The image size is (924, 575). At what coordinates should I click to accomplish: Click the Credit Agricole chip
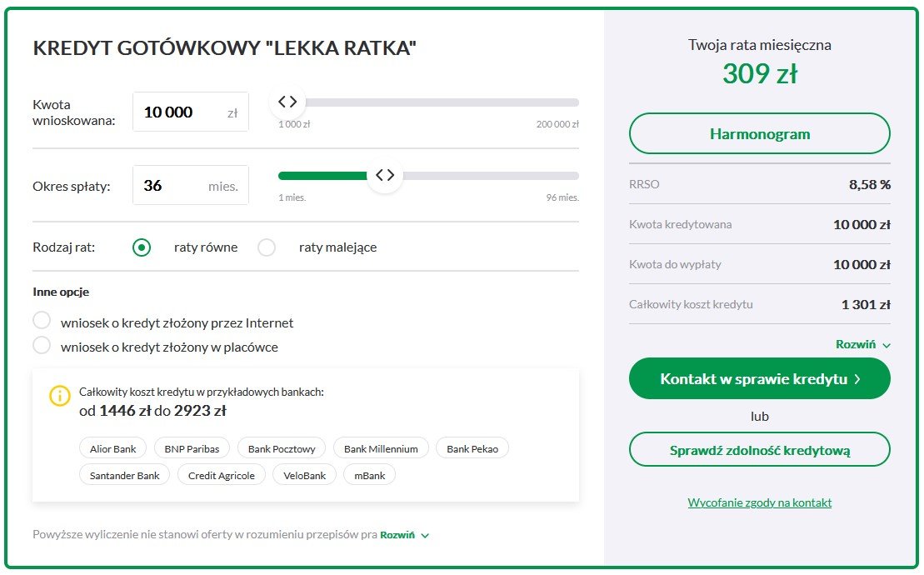(x=221, y=476)
